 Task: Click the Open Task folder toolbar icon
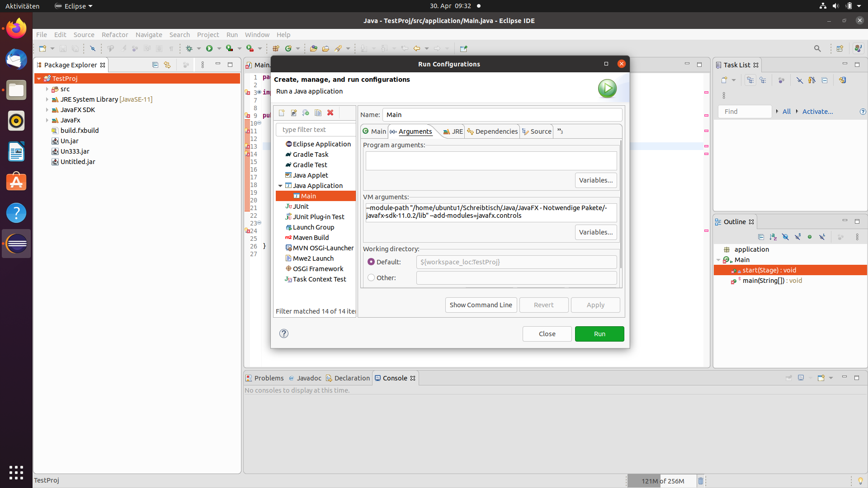point(325,48)
